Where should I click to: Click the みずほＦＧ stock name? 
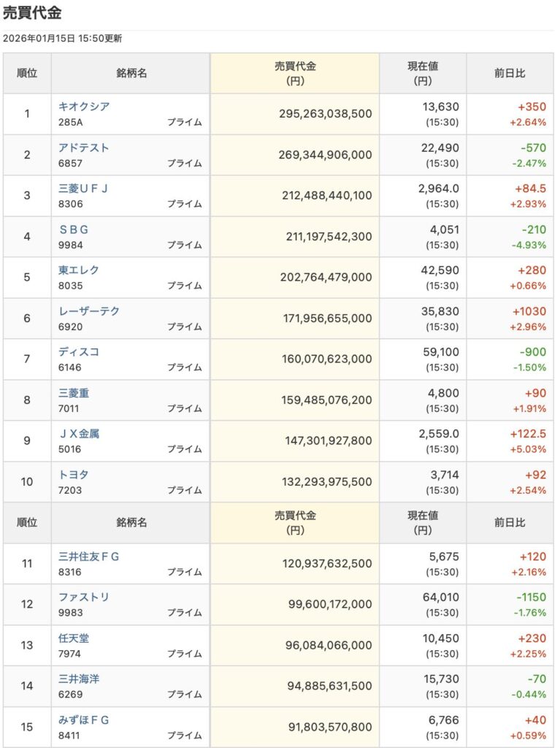[x=84, y=720]
